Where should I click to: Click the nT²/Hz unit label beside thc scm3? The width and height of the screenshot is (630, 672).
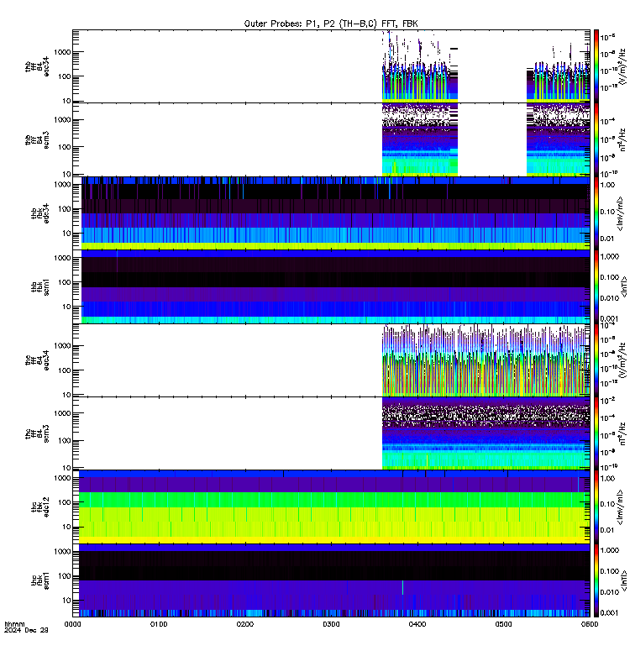[x=622, y=433]
